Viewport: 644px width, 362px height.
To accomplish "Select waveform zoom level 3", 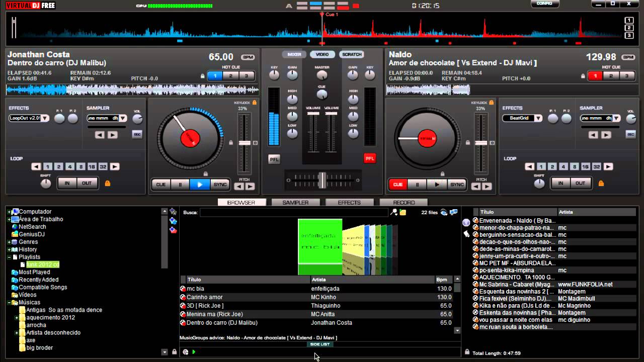I will pyautogui.click(x=629, y=36).
